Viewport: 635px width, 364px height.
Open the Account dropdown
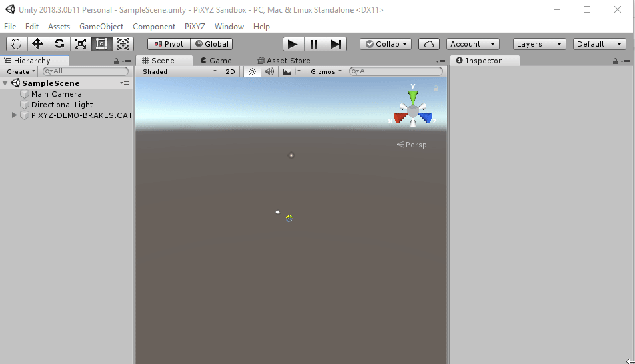click(x=473, y=44)
